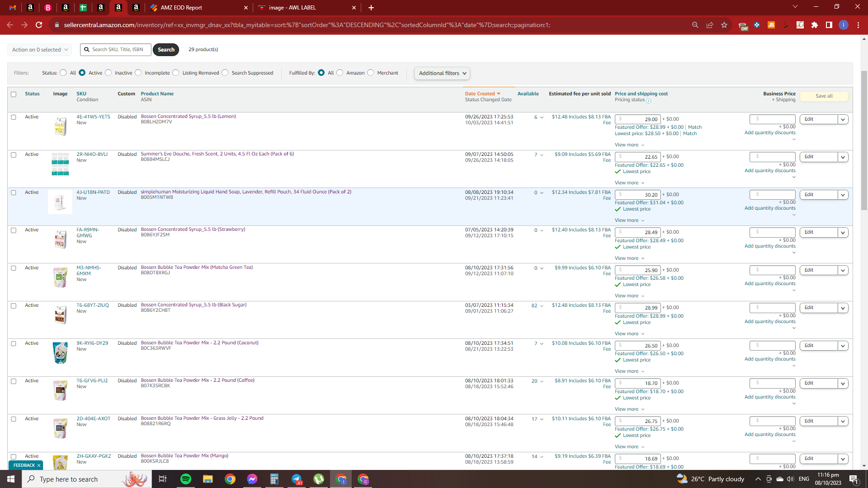Open Calculator from the taskbar
Image resolution: width=868 pixels, height=488 pixels.
pyautogui.click(x=274, y=479)
